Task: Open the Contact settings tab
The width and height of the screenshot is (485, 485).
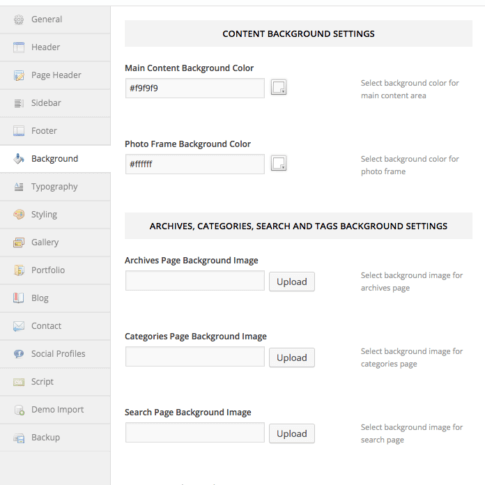Action: click(55, 326)
